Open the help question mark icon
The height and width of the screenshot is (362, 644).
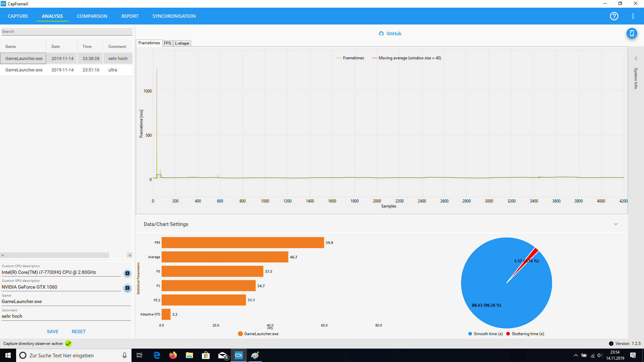[x=614, y=16]
